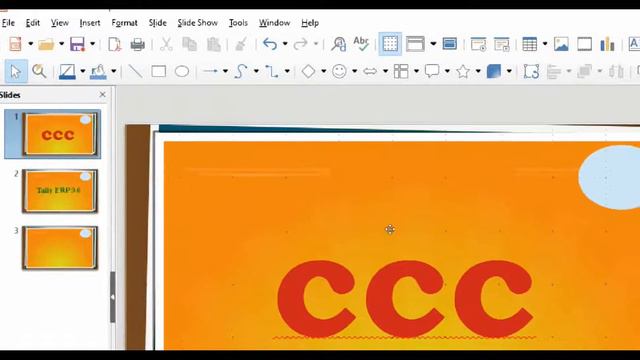Open the File menu

coord(9,23)
